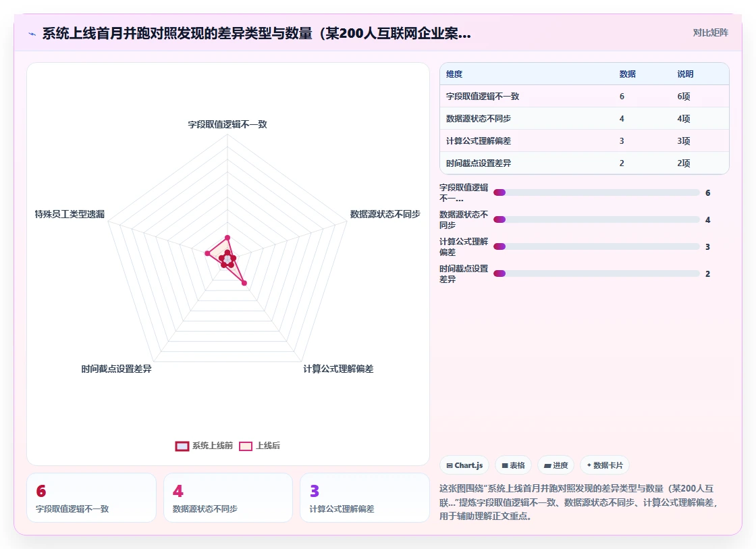The height and width of the screenshot is (549, 756).
Task: Click the summary paragraph starting 这张图围绕
Action: click(578, 502)
